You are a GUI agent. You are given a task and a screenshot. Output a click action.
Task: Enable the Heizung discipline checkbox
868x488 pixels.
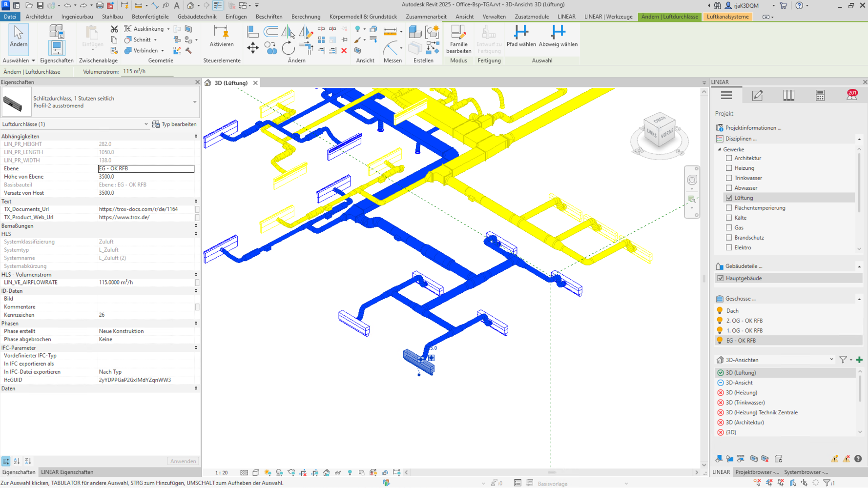[729, 168]
